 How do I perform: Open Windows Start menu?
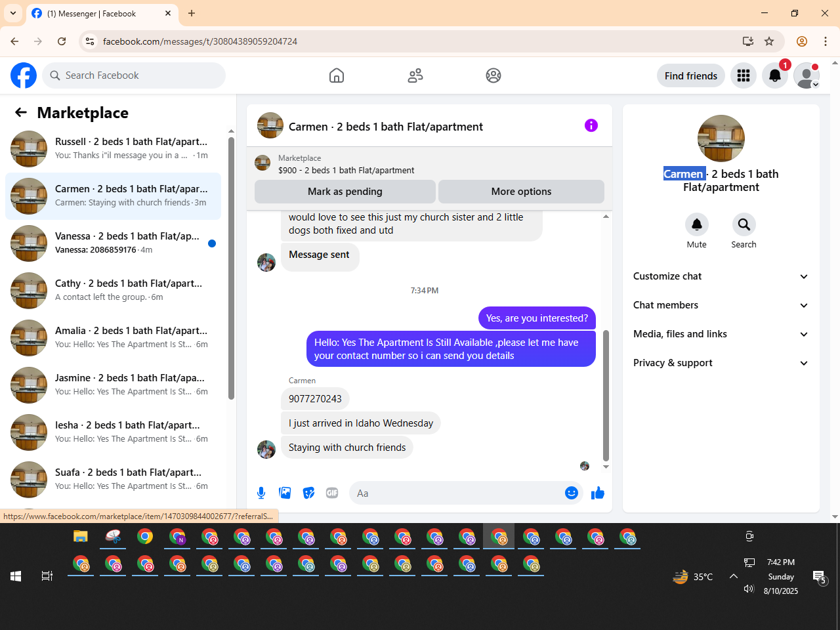pos(16,576)
